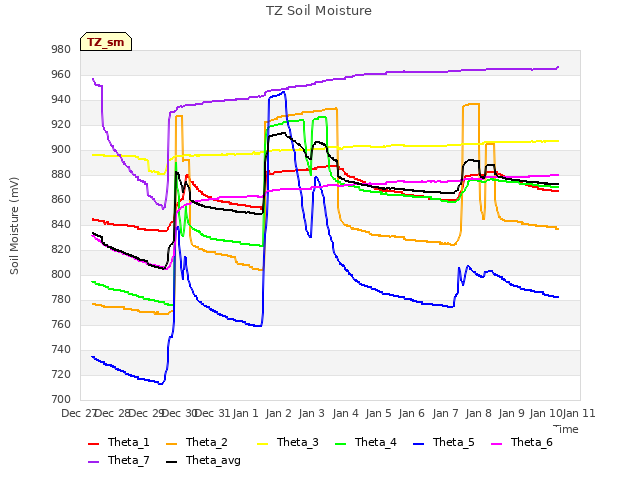Click the 940 y-axis tick label
640x480 pixels.
61,100
